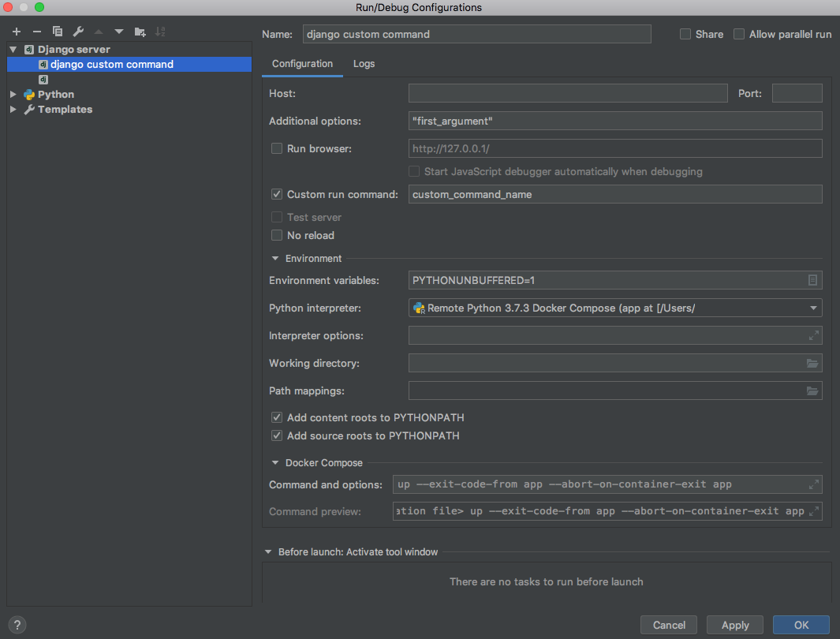Select django custom command configuration

(x=129, y=64)
